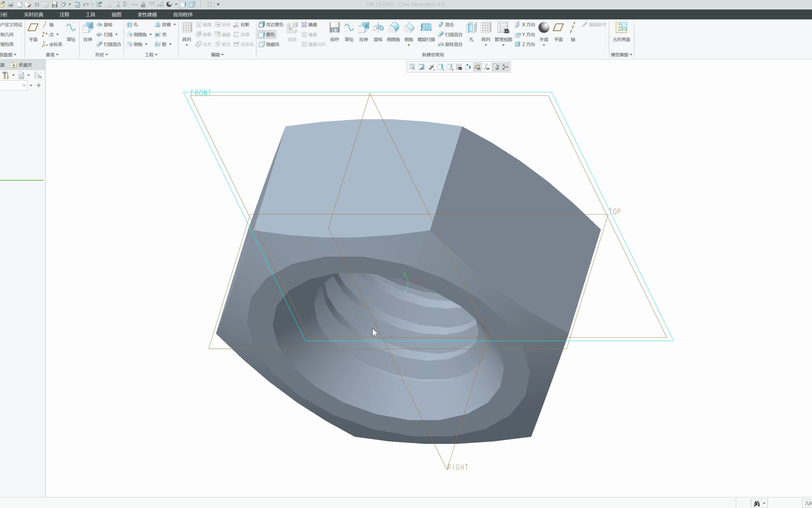
Task: Toggle datum axis display in the graphics toolbar
Action: coord(487,67)
